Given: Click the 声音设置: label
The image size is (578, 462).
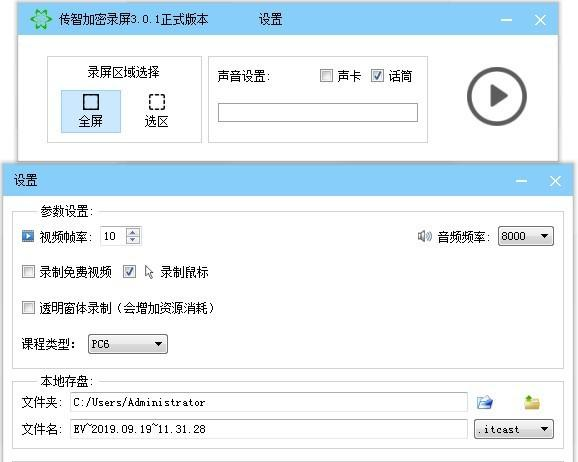Looking at the screenshot, I should pyautogui.click(x=244, y=76).
